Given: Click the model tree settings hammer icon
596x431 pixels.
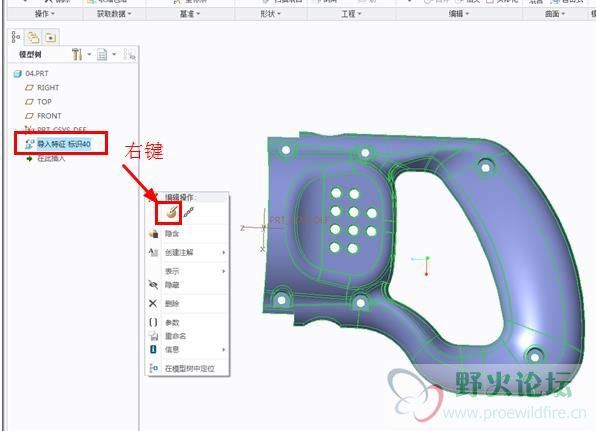Looking at the screenshot, I should click(77, 54).
